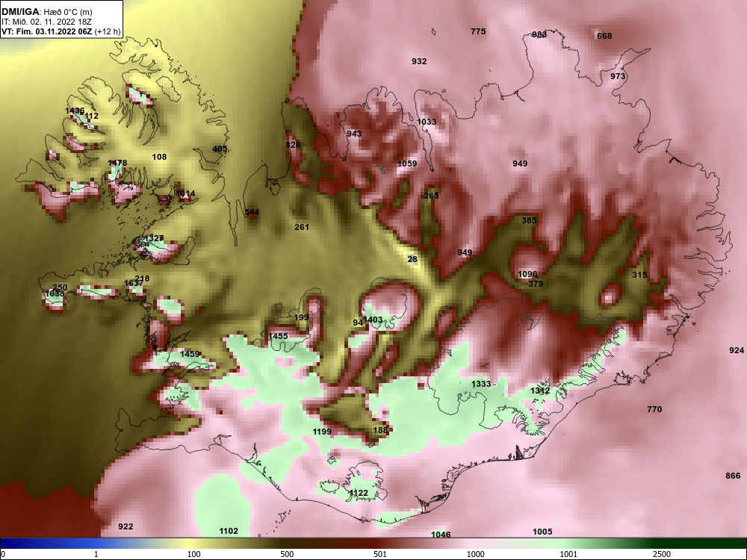747x560 pixels.
Task: Select the 405 value label
Action: point(220,149)
